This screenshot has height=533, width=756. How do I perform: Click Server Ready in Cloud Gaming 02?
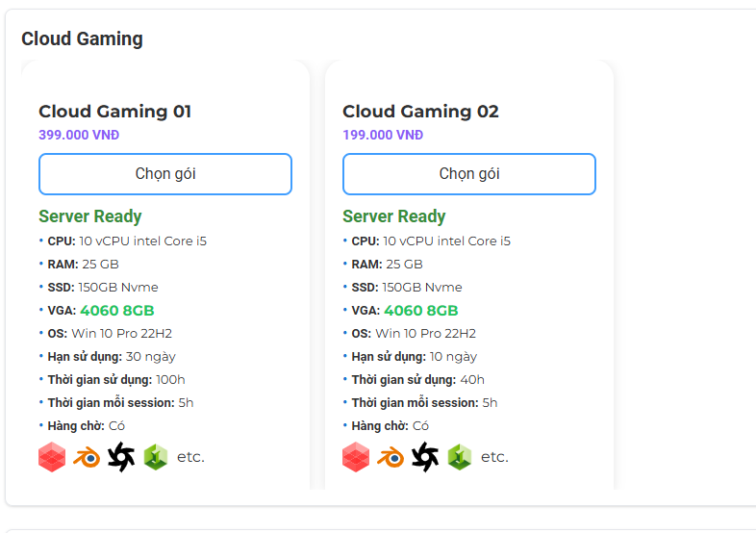393,216
